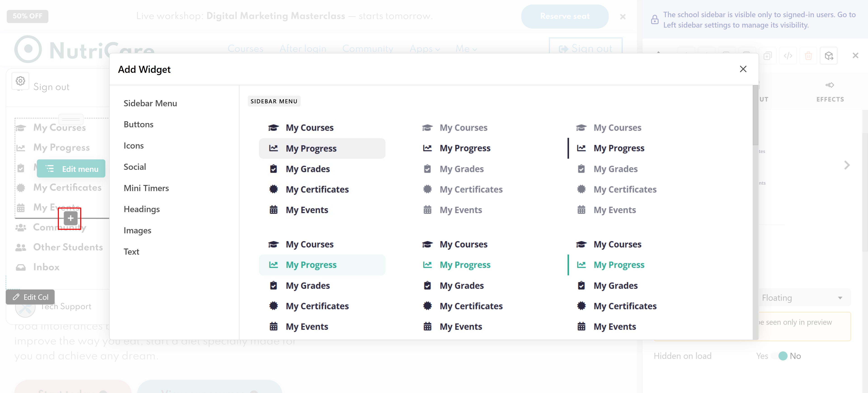Image resolution: width=868 pixels, height=393 pixels.
Task: Click the trash delete icon in the top toolbar
Action: pyautogui.click(x=808, y=56)
